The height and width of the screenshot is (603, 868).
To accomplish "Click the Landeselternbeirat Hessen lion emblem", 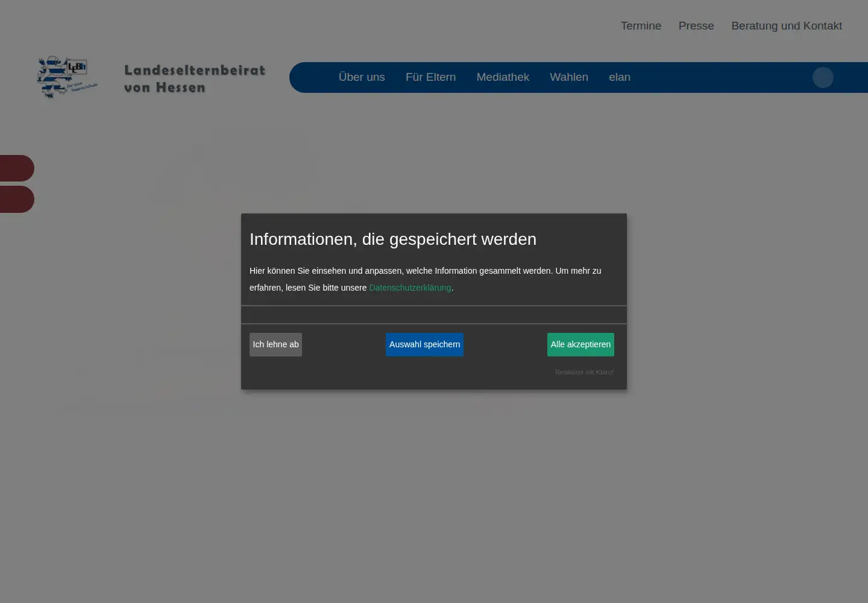I will pyautogui.click(x=67, y=77).
